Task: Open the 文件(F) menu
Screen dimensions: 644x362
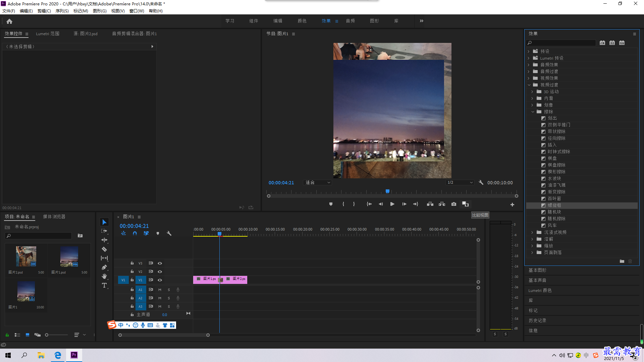Action: (9, 11)
